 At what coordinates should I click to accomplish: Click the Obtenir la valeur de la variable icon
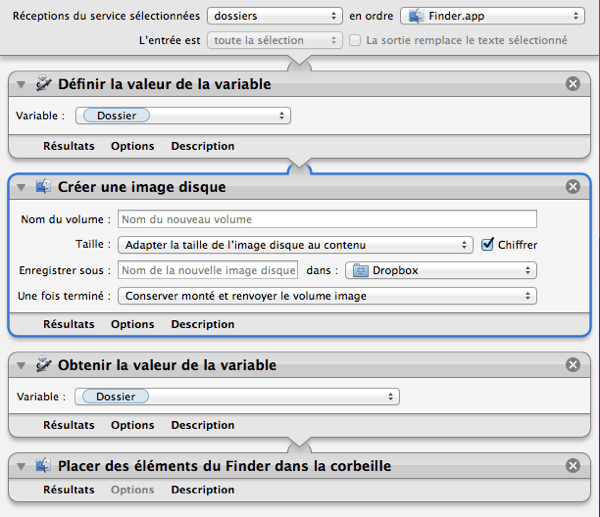(43, 365)
